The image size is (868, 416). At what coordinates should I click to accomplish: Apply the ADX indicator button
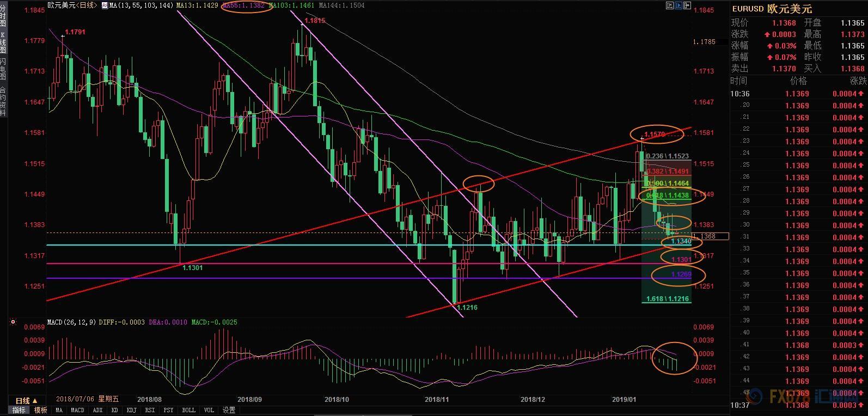click(x=97, y=410)
